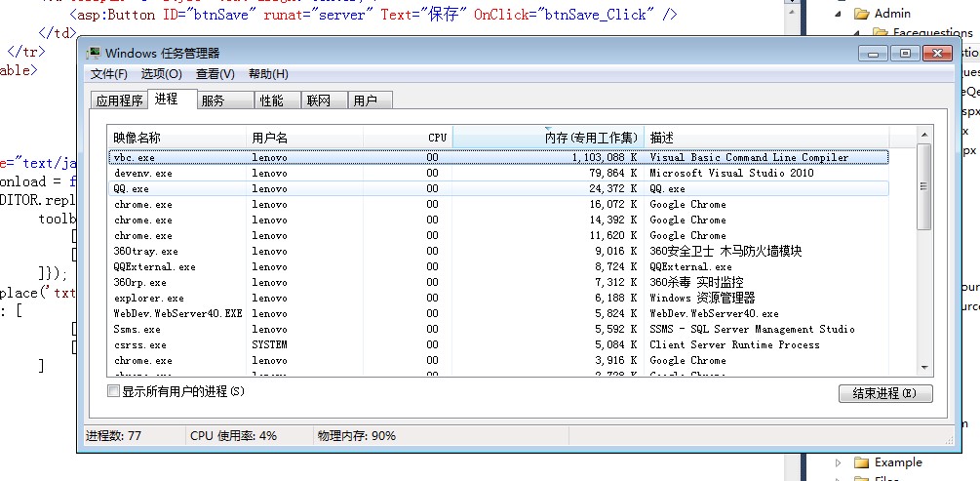Click the 1,103,088 K memory value
The height and width of the screenshot is (481, 980).
click(x=605, y=158)
